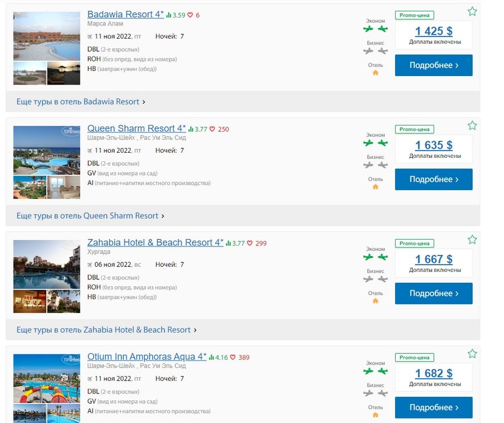Click orange hotel house icon for Zahabia
This screenshot has width=504, height=423.
tap(375, 301)
